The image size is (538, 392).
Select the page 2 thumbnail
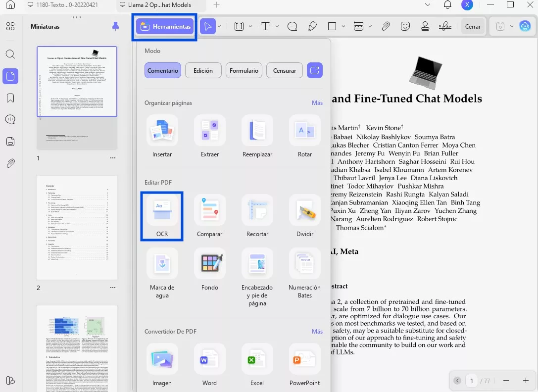[77, 227]
